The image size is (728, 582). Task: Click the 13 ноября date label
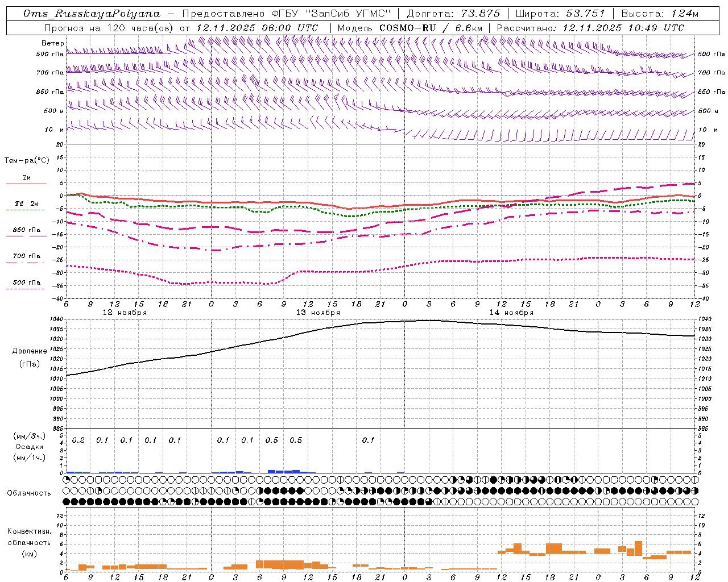click(318, 313)
